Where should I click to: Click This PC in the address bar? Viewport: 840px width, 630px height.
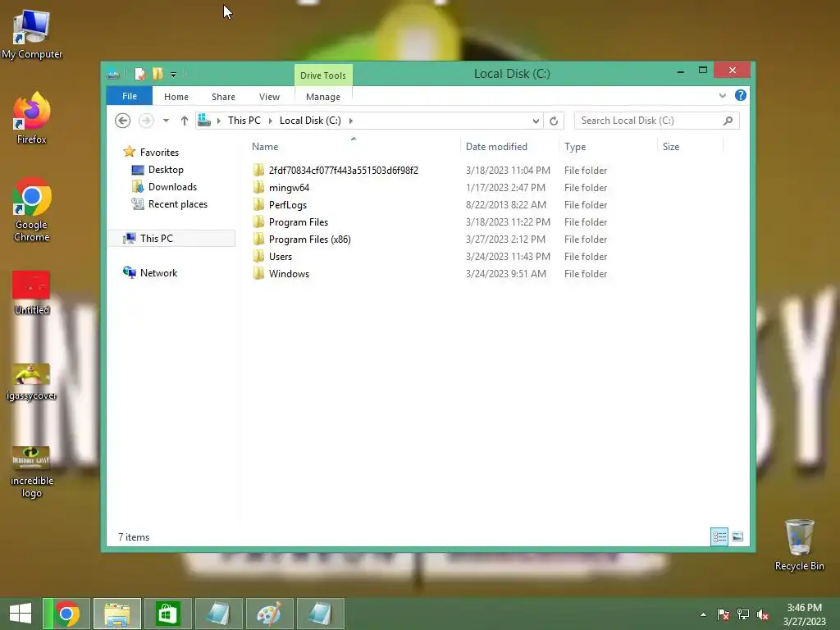coord(244,121)
